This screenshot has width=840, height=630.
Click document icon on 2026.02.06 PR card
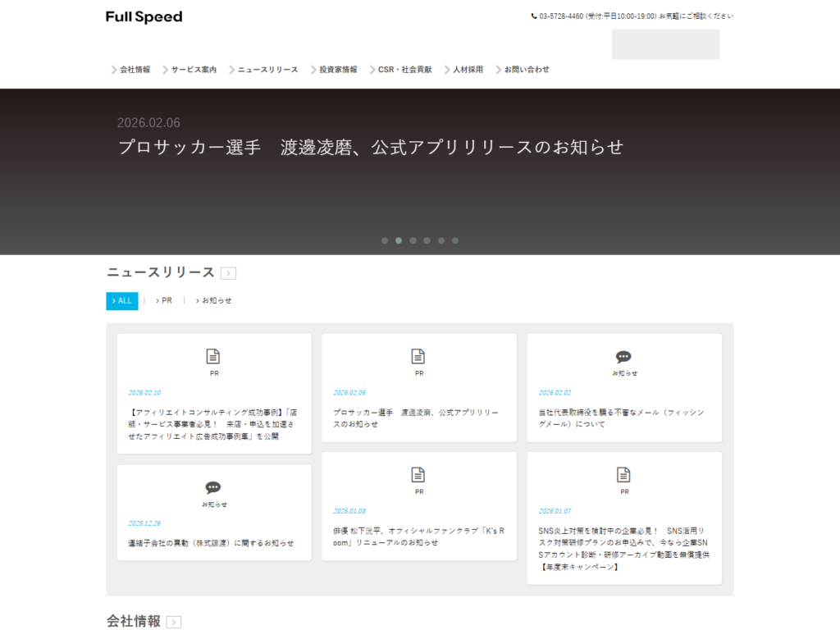418,356
